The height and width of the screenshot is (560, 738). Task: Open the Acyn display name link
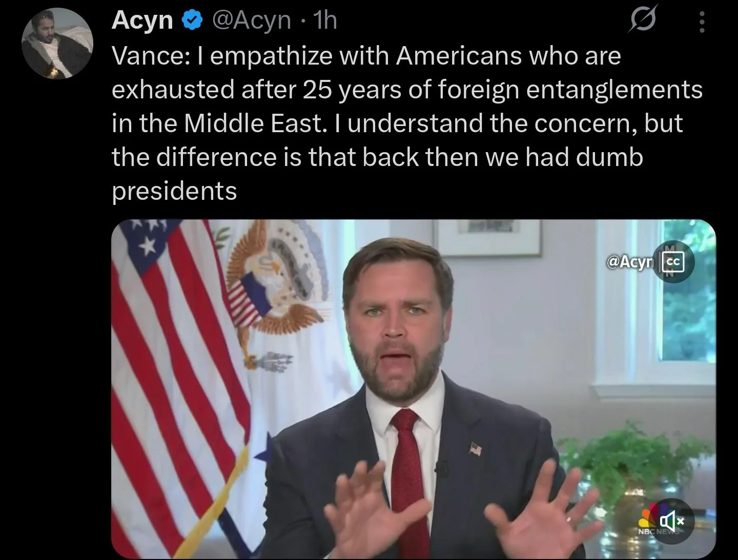[142, 20]
